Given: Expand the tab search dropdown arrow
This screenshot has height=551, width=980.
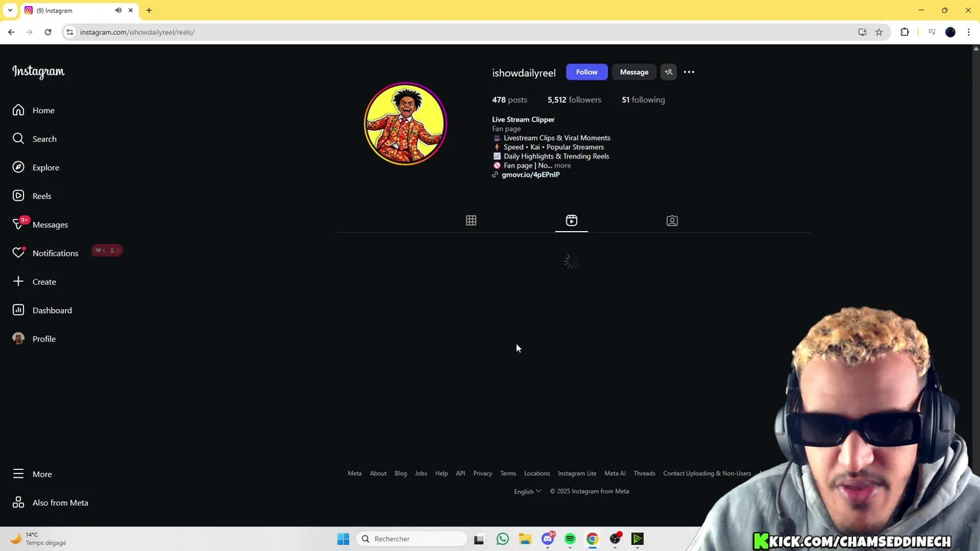Looking at the screenshot, I should [x=10, y=10].
